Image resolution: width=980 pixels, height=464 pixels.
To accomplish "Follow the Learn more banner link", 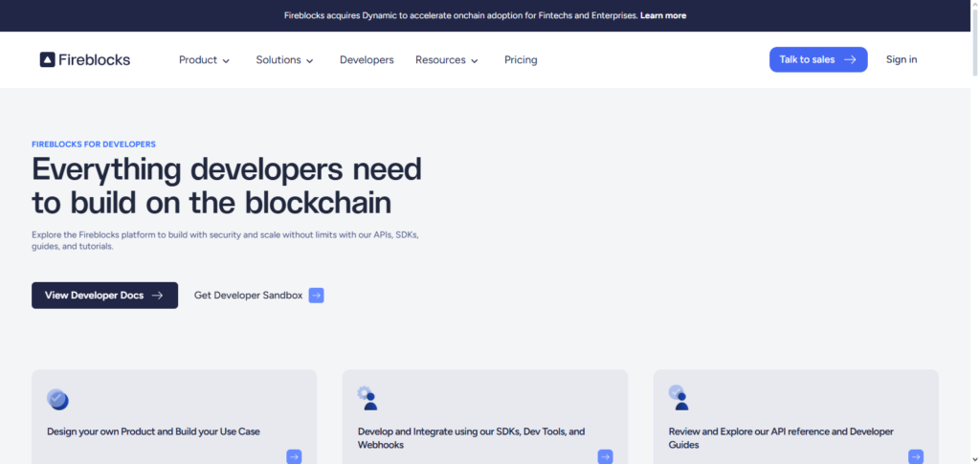I will (663, 15).
